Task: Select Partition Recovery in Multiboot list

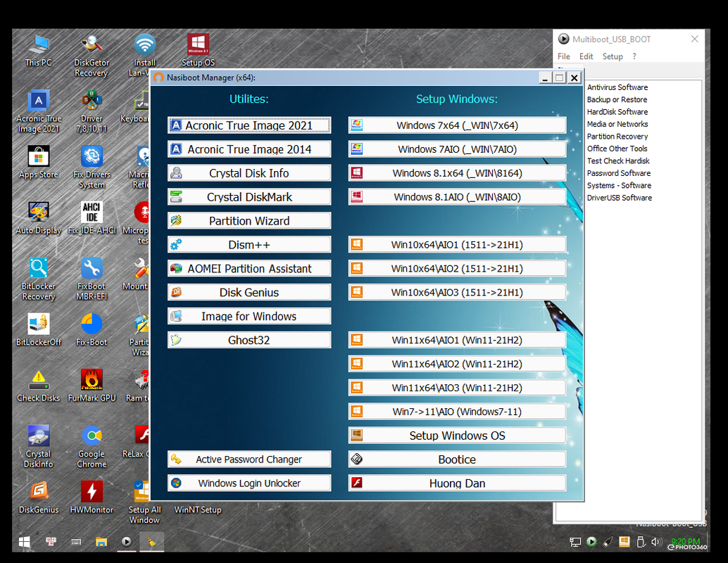Action: coord(617,137)
